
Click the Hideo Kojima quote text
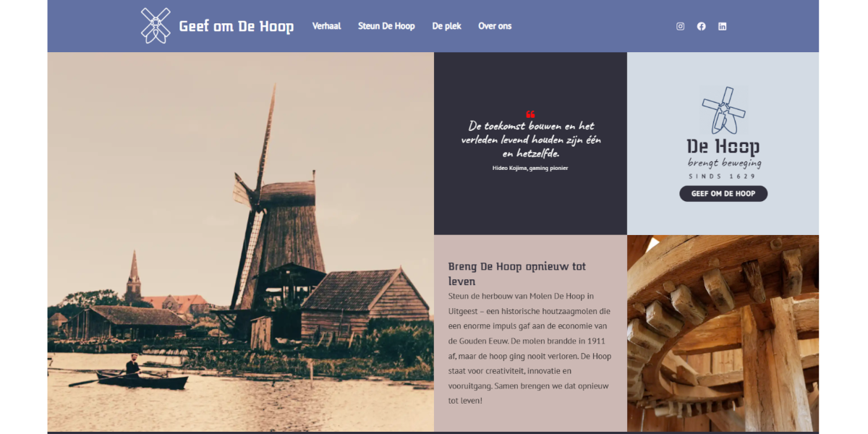click(x=531, y=140)
